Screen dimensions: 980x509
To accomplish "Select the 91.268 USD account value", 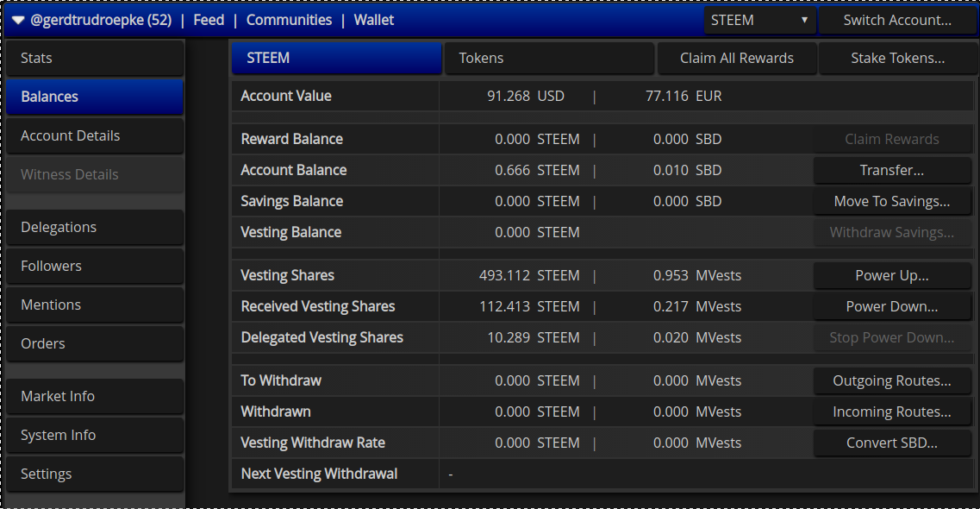I will tap(526, 96).
